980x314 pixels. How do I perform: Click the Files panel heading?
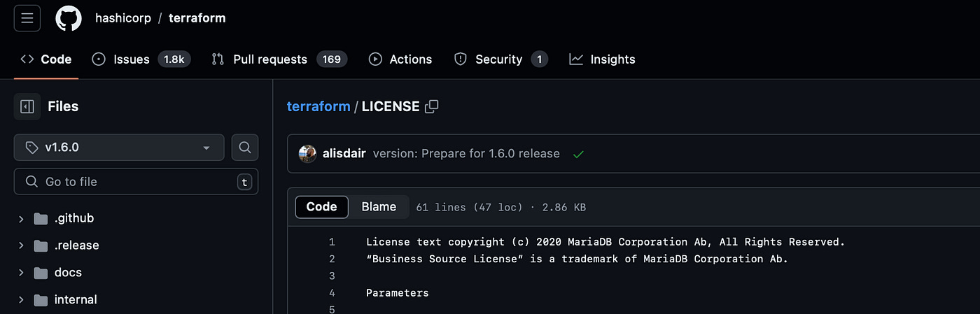click(63, 106)
